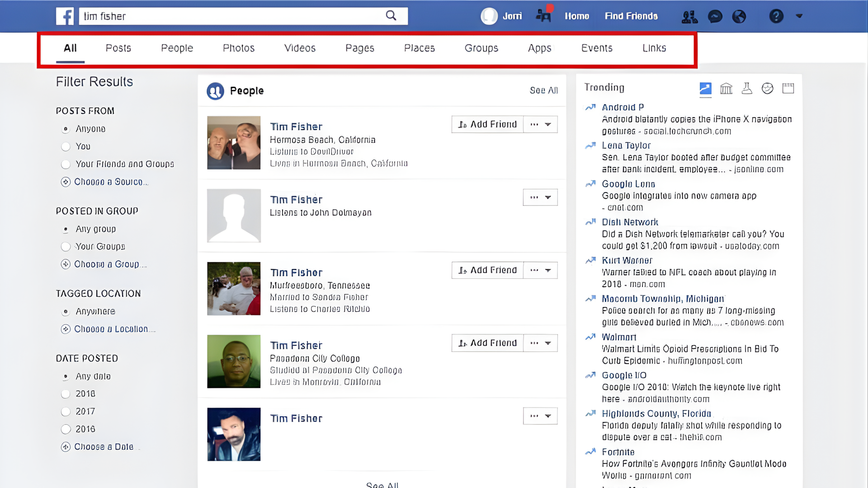
Task: Select the Politics building icon in Trending
Action: pos(726,89)
